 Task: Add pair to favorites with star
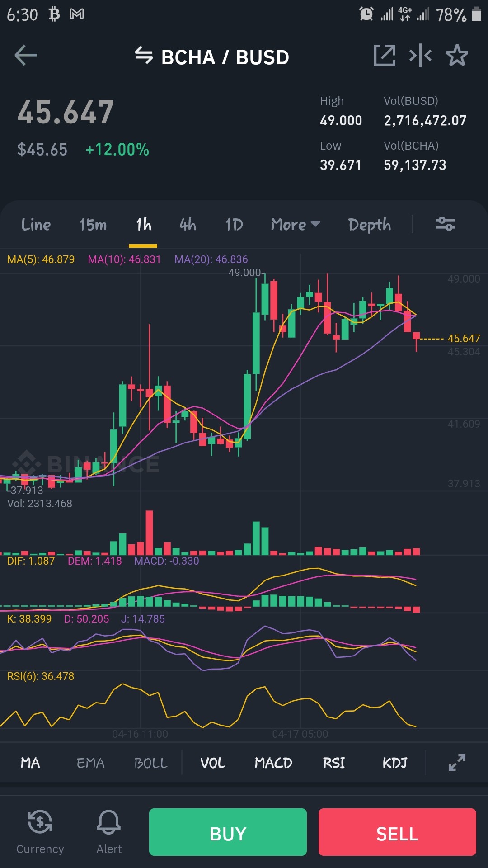457,56
